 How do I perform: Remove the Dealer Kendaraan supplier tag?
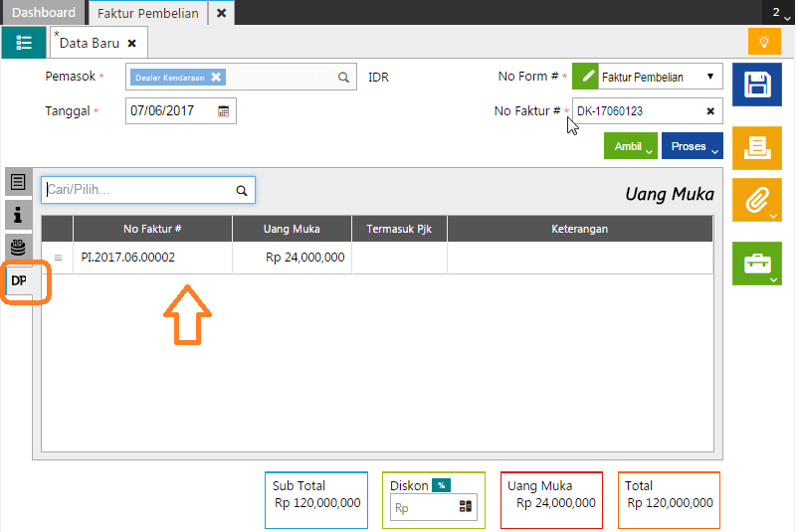(x=216, y=77)
